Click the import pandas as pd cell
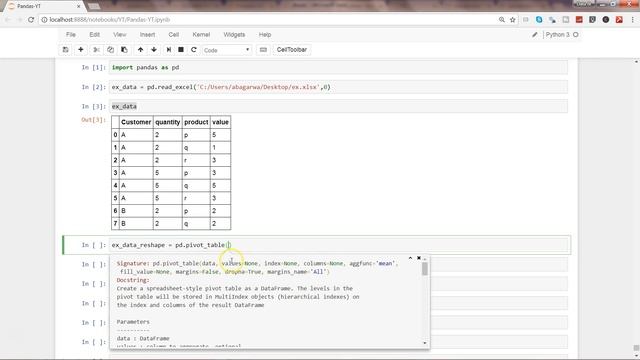640x360 pixels. tap(339, 67)
